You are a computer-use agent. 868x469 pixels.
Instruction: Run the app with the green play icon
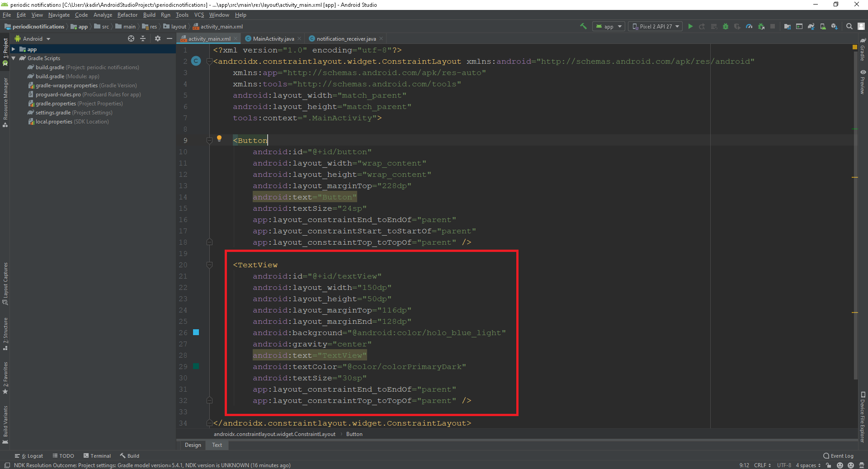coord(690,26)
